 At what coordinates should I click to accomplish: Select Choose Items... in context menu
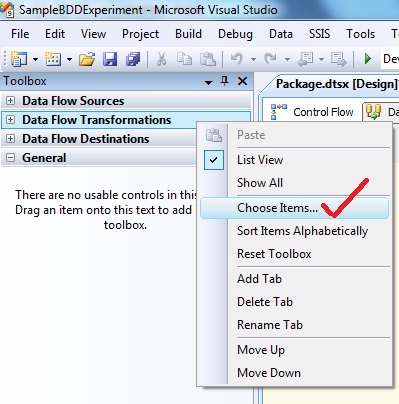coord(294,208)
